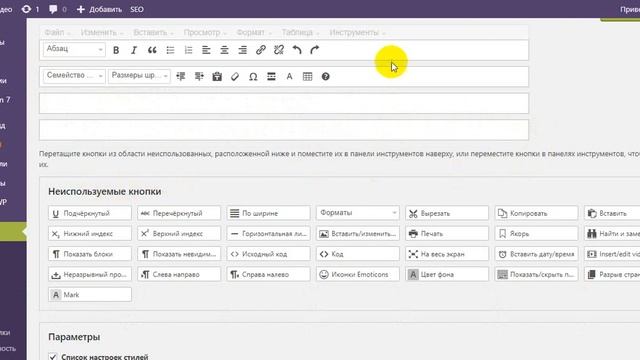Toggle Список настроек стилей checkbox
Viewport: 640px width, 360px height.
point(53,357)
